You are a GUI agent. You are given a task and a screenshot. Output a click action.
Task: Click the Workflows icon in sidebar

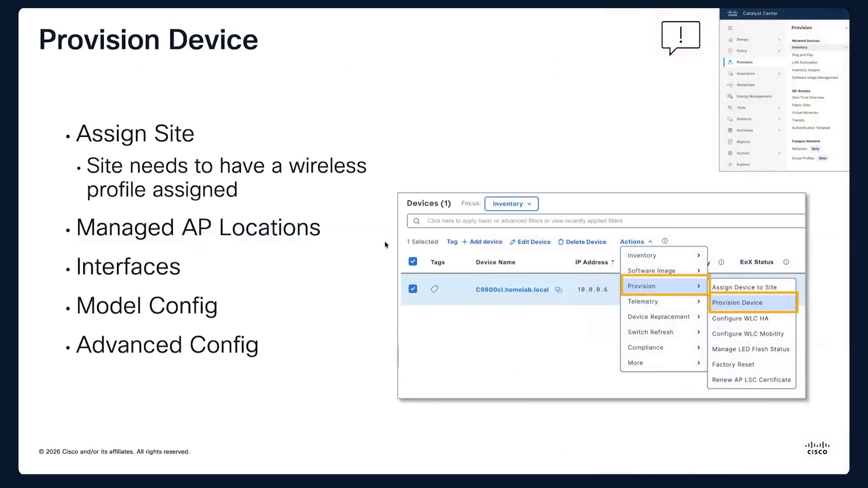(x=730, y=85)
